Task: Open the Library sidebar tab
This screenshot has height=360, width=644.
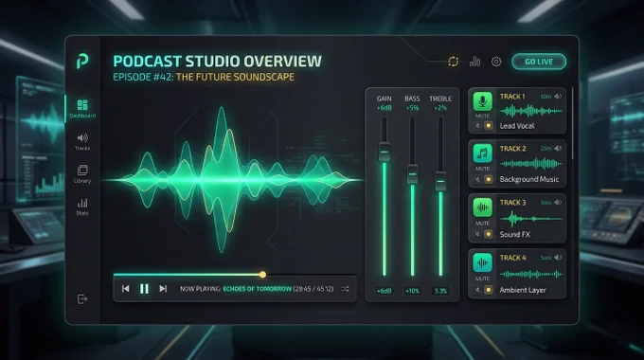Action: click(x=82, y=173)
